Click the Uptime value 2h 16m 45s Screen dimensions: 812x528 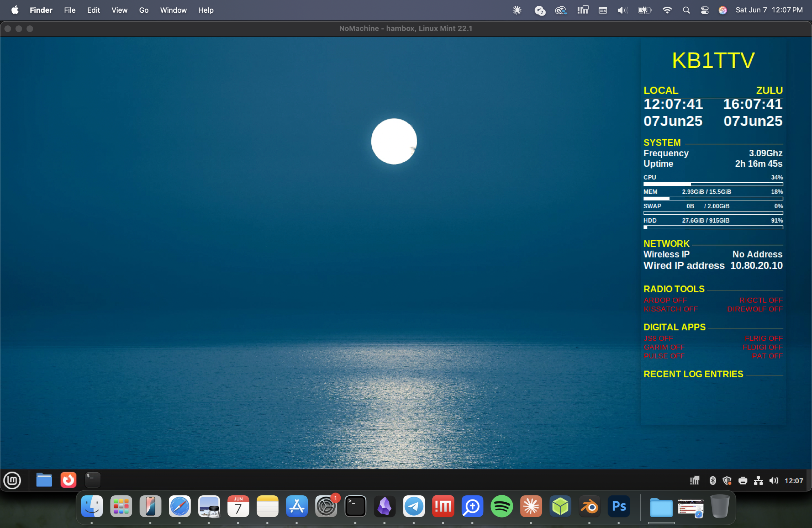(759, 164)
